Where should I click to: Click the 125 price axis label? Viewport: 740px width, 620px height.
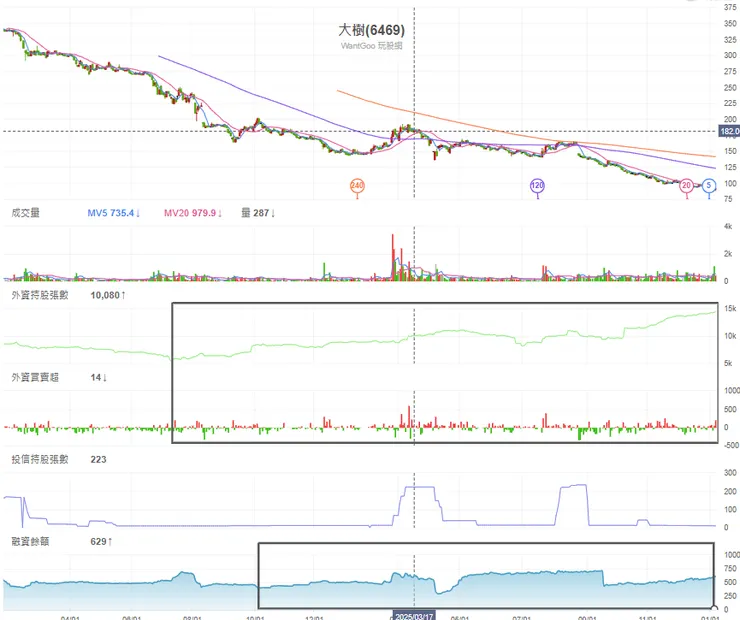[x=730, y=167]
